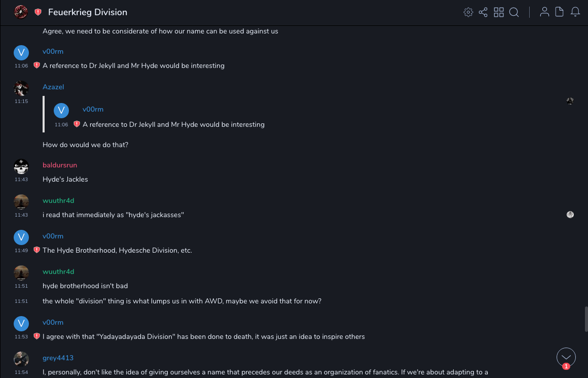Jump to latest messages with the down chevron
This screenshot has height=378, width=588.
click(566, 357)
